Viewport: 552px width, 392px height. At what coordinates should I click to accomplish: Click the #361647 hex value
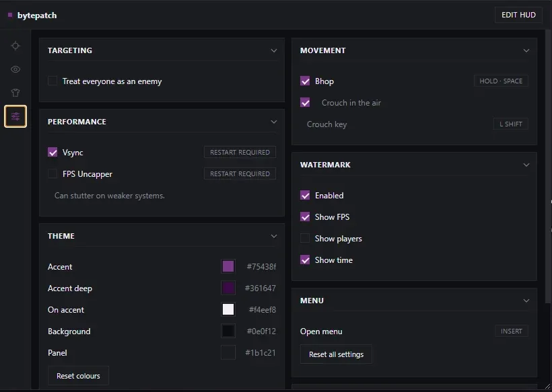261,288
